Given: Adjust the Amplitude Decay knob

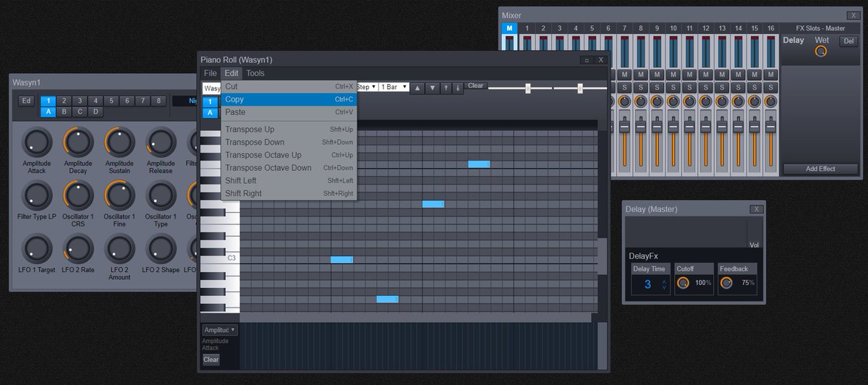Looking at the screenshot, I should coord(78,142).
